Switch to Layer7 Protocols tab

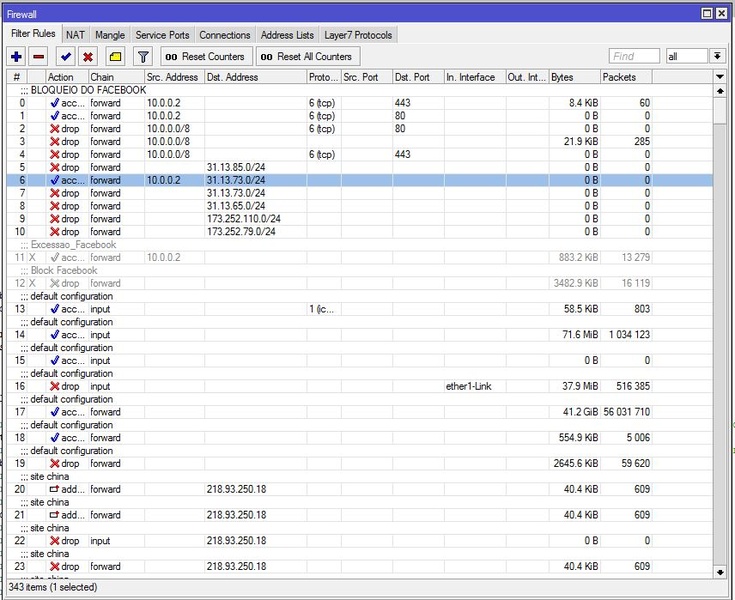click(x=358, y=35)
